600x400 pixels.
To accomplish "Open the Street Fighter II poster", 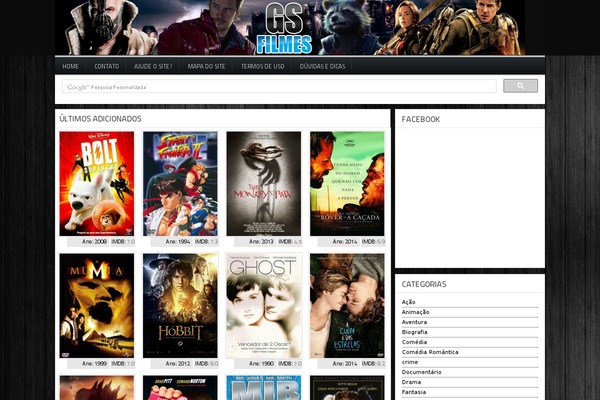I will (x=180, y=184).
